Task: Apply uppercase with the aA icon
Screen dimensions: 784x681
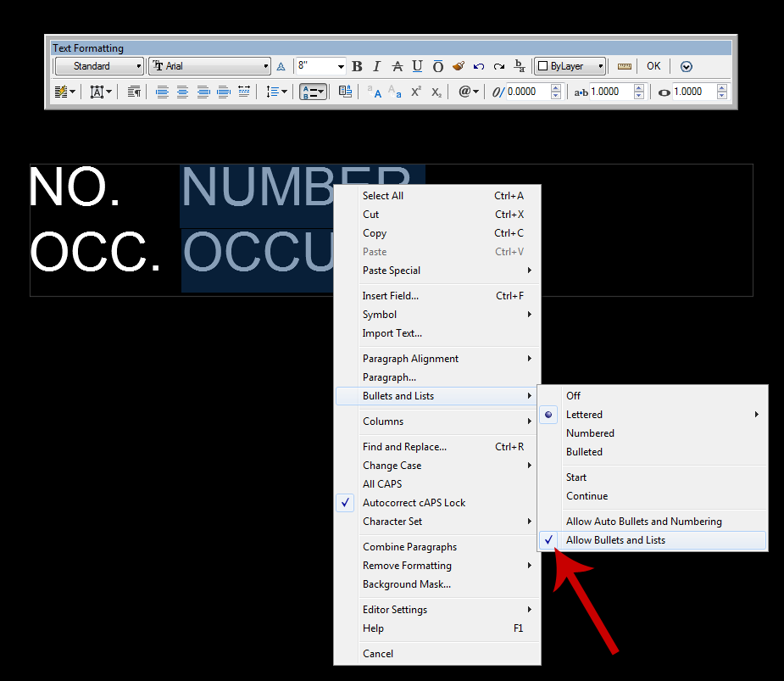Action: click(x=375, y=92)
